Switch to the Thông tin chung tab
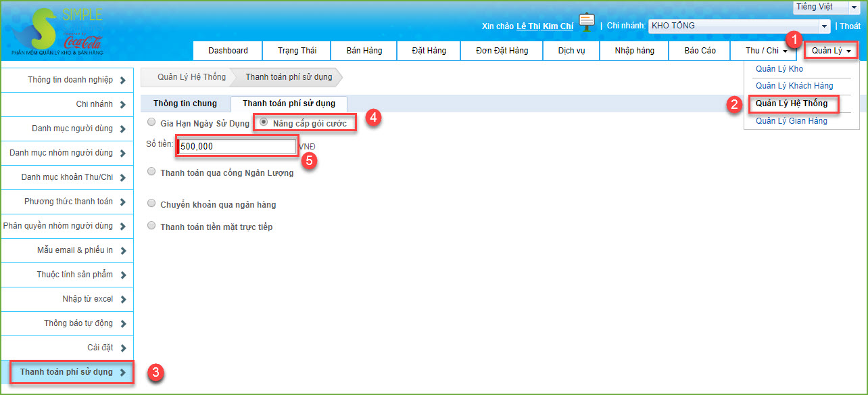Viewport: 868px width, 395px height. point(185,103)
